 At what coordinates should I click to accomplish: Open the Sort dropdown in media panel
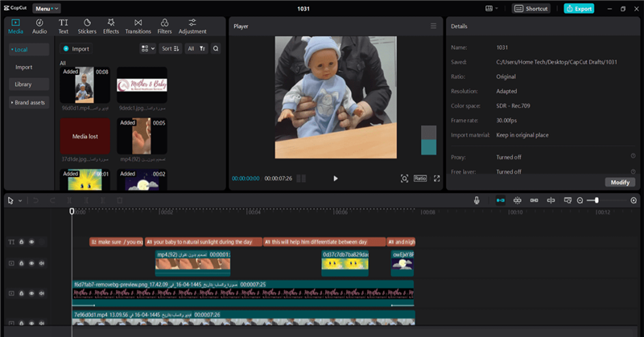coord(170,48)
